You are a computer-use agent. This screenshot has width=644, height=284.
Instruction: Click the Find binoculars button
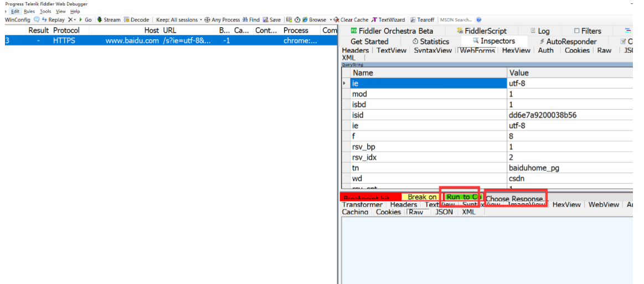251,20
